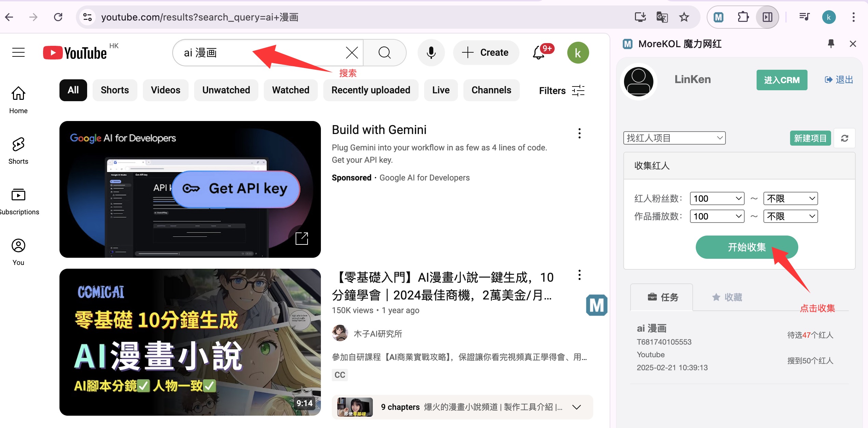This screenshot has height=428, width=868.
Task: Open Shorts in the sidebar
Action: click(18, 151)
